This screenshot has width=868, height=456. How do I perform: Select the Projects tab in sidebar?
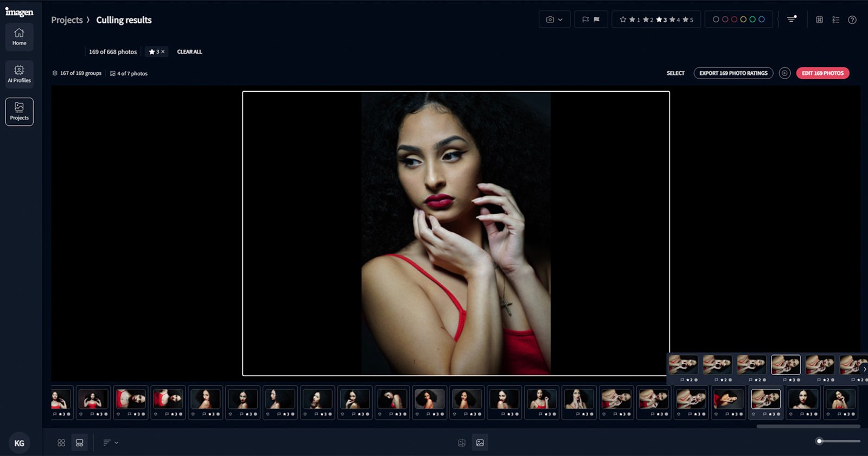pos(19,112)
